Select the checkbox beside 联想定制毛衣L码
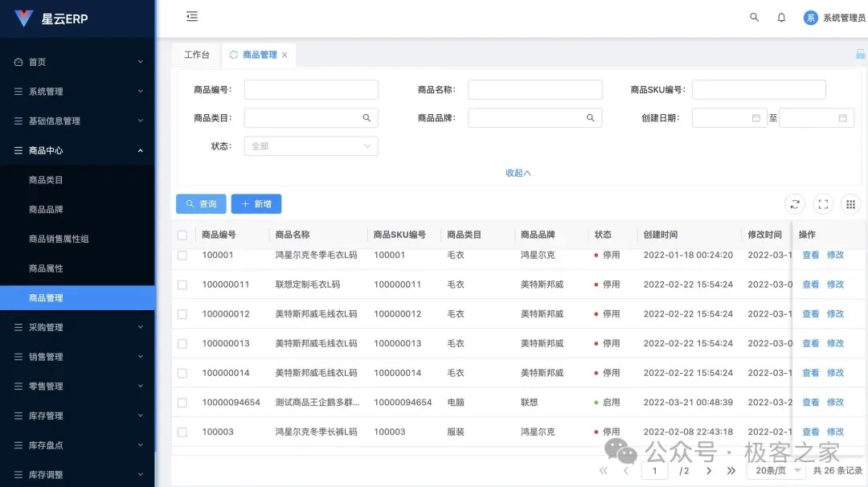The height and width of the screenshot is (487, 868). tap(182, 284)
